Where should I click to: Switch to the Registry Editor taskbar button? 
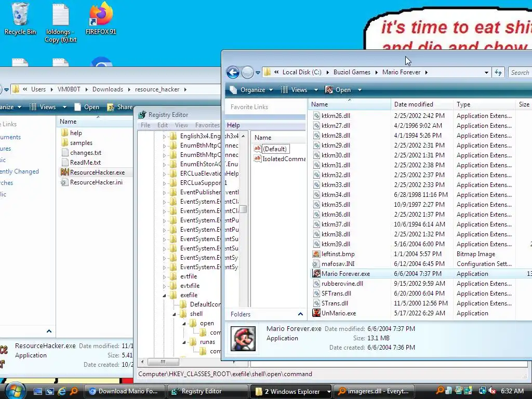tap(208, 391)
